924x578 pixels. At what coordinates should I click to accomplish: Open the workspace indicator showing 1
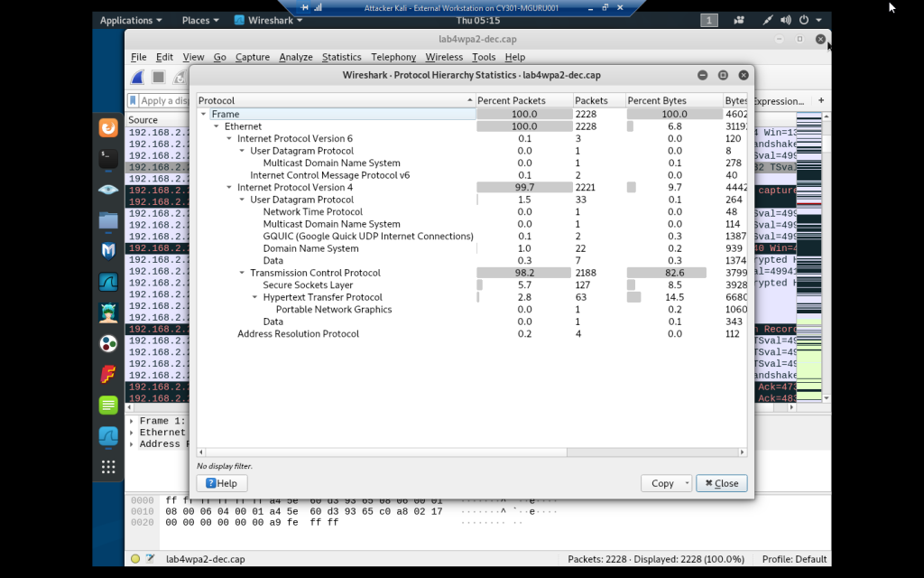(x=709, y=20)
